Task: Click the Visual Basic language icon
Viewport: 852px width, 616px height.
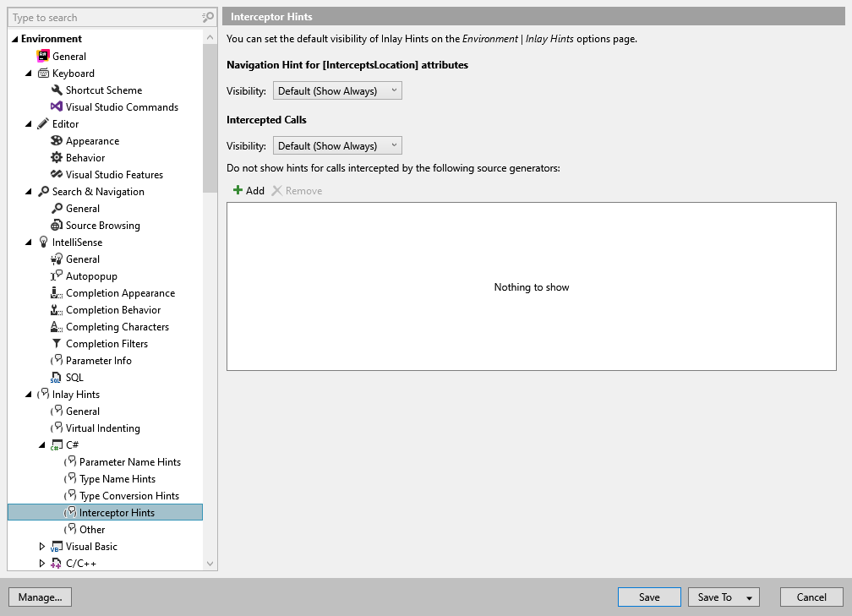Action: point(57,547)
